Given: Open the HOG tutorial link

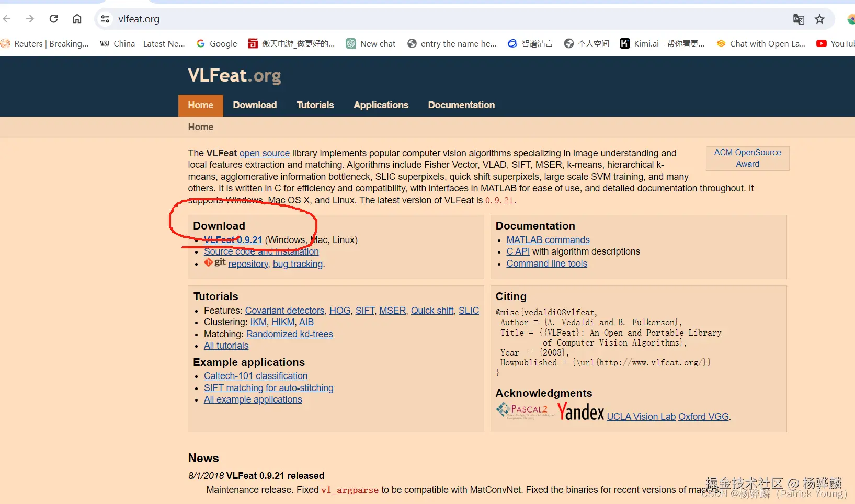Looking at the screenshot, I should [340, 311].
